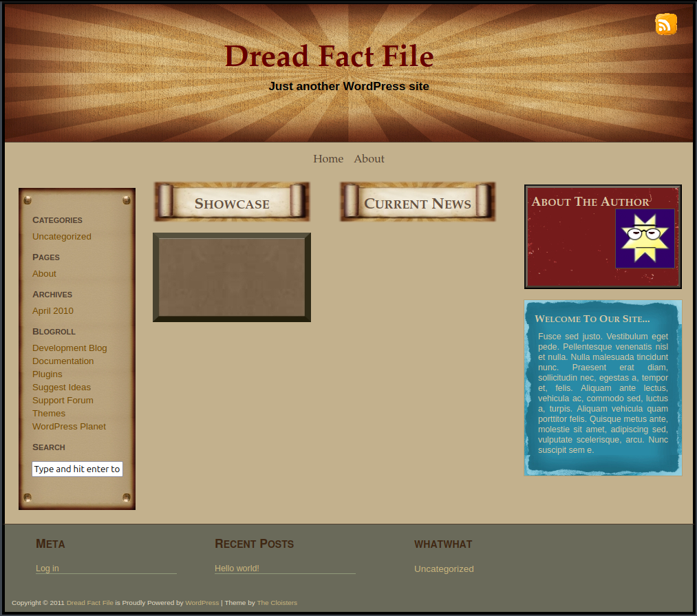Image resolution: width=697 pixels, height=616 pixels.
Task: Click the Showcase scroll banner
Action: click(x=232, y=202)
